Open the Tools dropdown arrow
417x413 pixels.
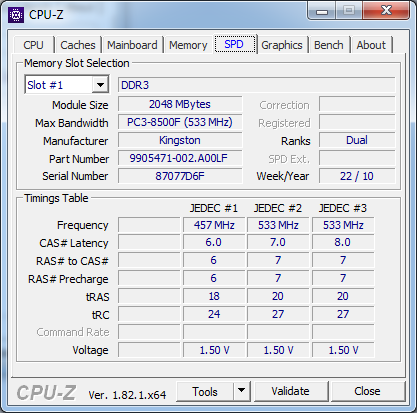pyautogui.click(x=241, y=391)
